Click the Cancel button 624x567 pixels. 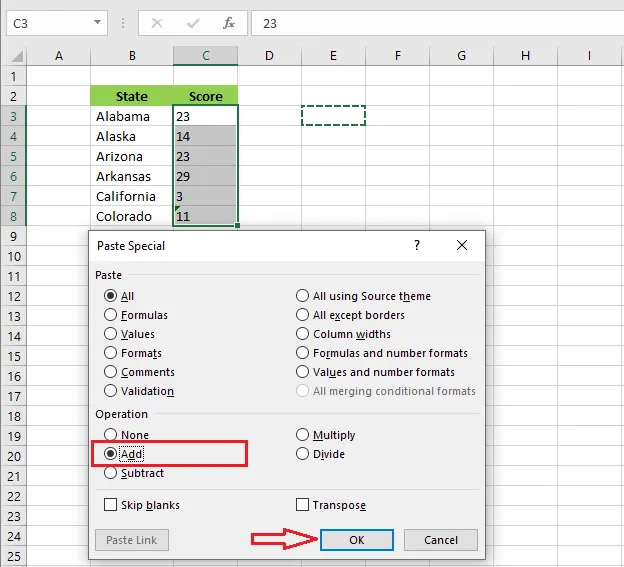coord(441,540)
